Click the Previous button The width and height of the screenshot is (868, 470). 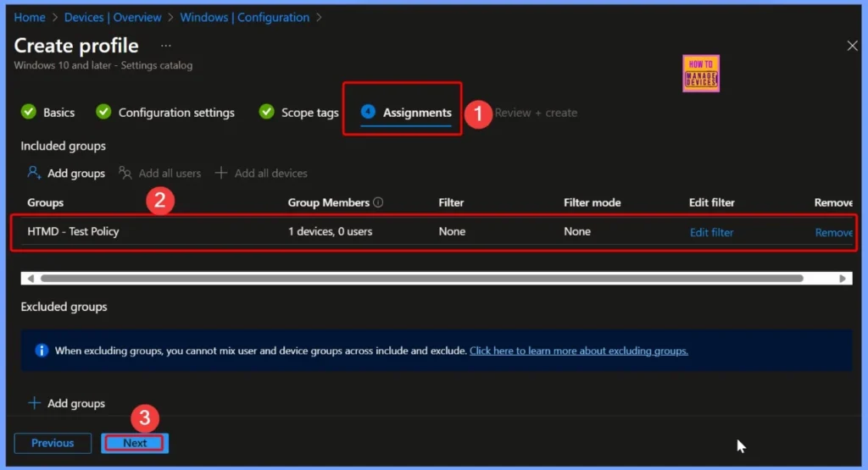tap(53, 443)
